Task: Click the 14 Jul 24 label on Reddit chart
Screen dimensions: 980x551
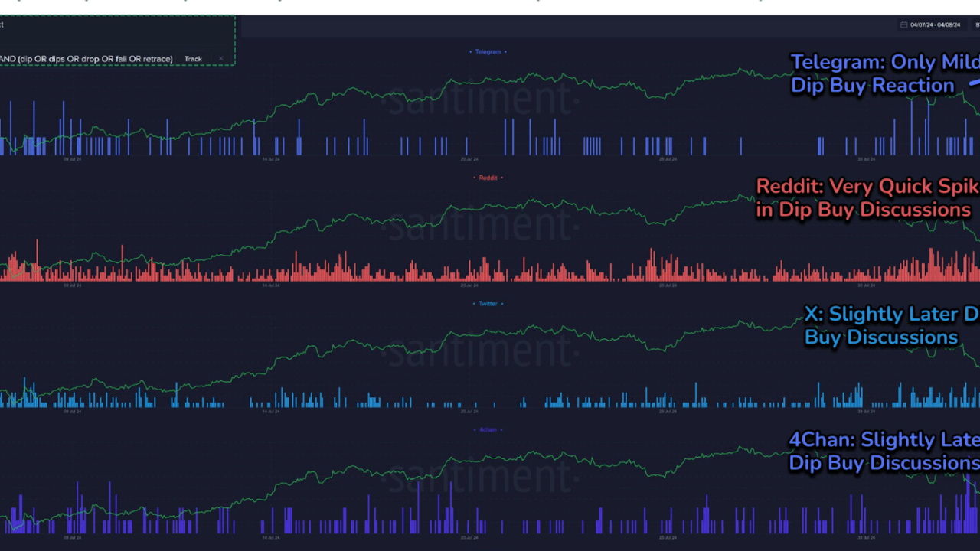Action: coord(270,285)
